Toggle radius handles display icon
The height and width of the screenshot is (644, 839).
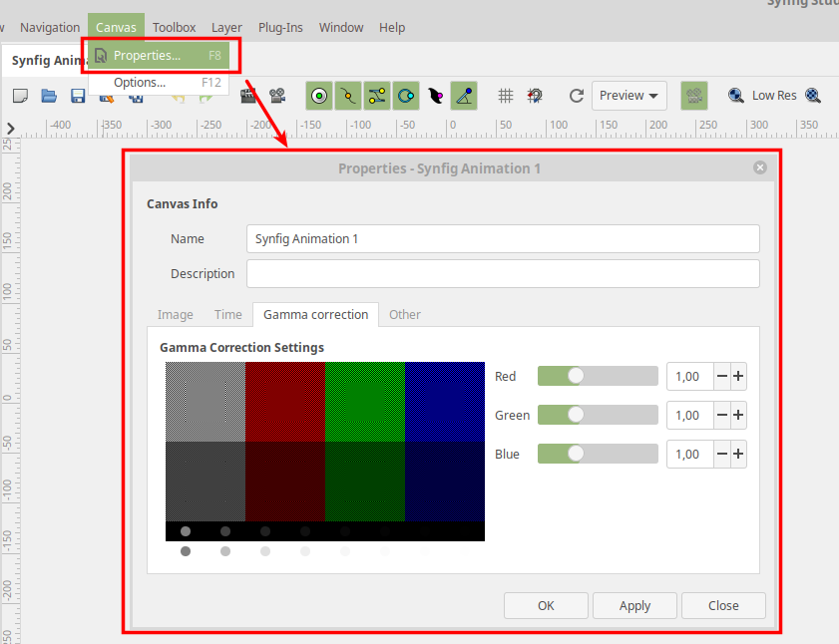406,96
